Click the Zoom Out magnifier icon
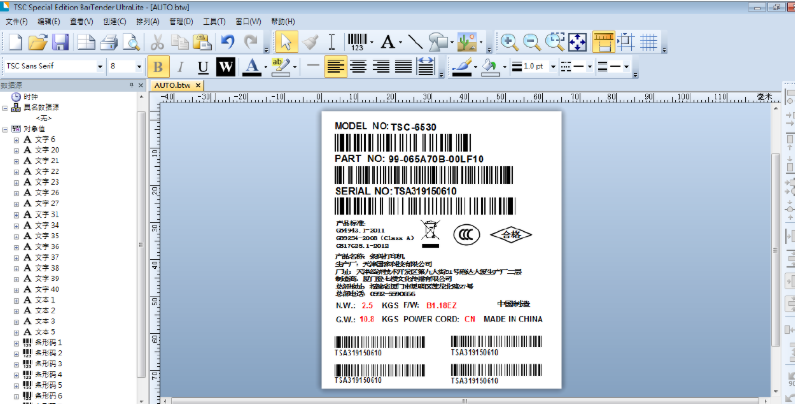The height and width of the screenshot is (404, 795). coord(532,42)
